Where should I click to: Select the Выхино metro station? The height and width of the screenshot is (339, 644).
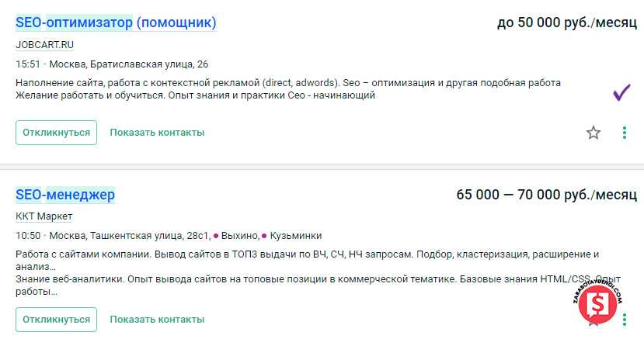tap(237, 236)
